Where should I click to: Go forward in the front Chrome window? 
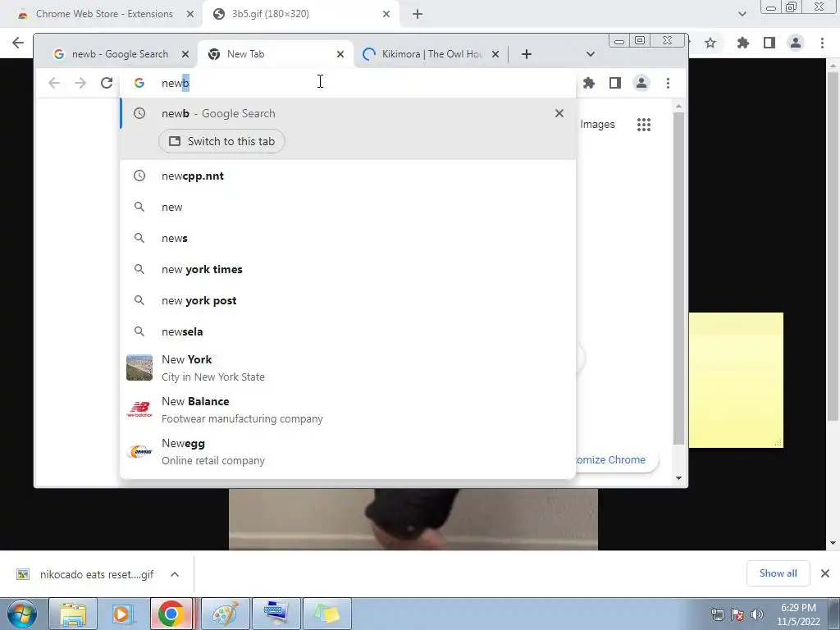click(80, 83)
